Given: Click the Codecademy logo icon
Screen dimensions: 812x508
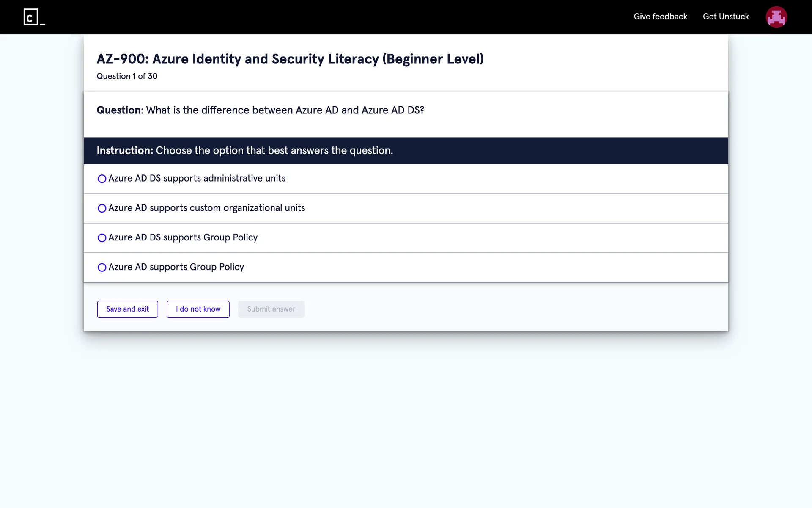Looking at the screenshot, I should pos(34,17).
